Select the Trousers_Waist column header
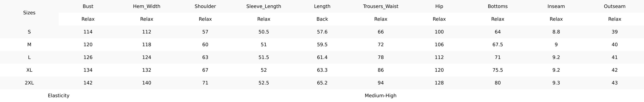The width and height of the screenshot is (644, 102). point(381,7)
